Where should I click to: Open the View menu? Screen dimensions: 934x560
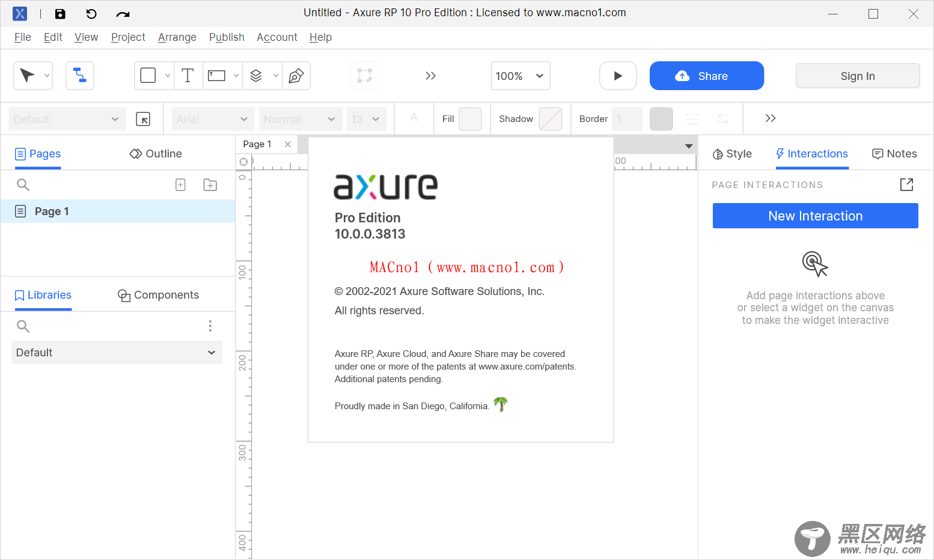[86, 37]
